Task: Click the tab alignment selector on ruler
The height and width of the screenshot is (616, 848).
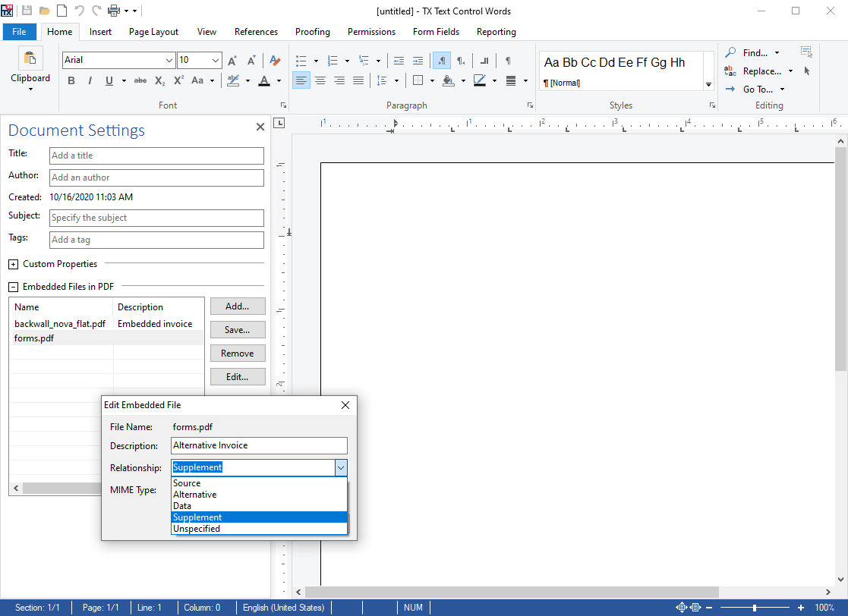Action: click(x=279, y=123)
